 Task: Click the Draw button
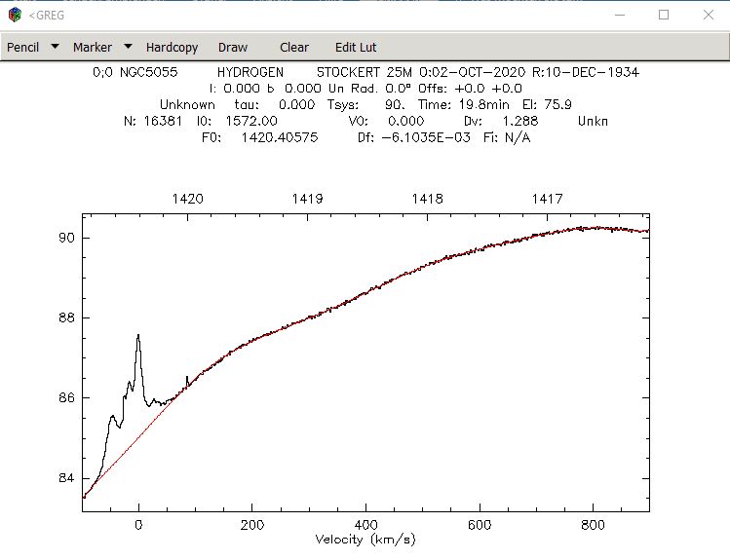coord(233,48)
